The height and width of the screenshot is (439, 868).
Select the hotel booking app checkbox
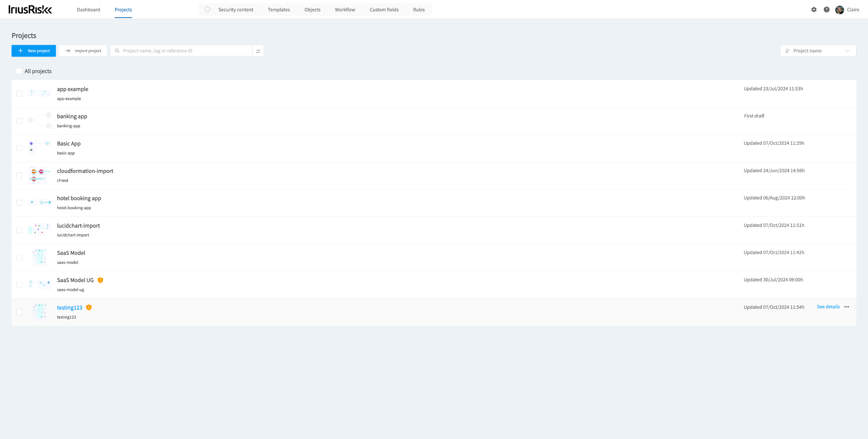(x=19, y=203)
